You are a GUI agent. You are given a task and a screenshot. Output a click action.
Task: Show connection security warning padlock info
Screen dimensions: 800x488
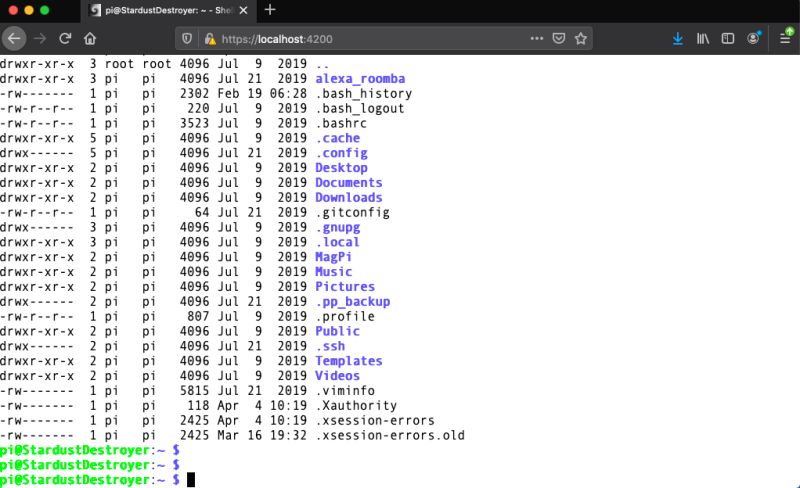tap(210, 39)
